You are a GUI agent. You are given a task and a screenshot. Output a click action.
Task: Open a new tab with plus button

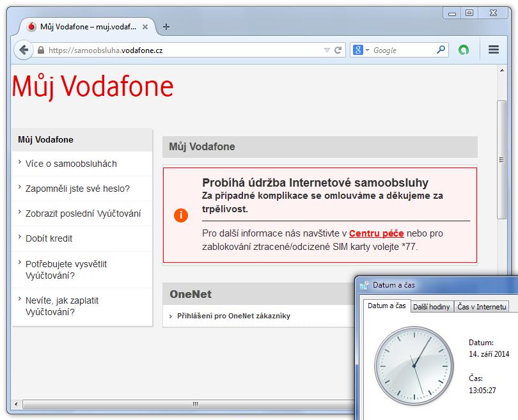(166, 27)
